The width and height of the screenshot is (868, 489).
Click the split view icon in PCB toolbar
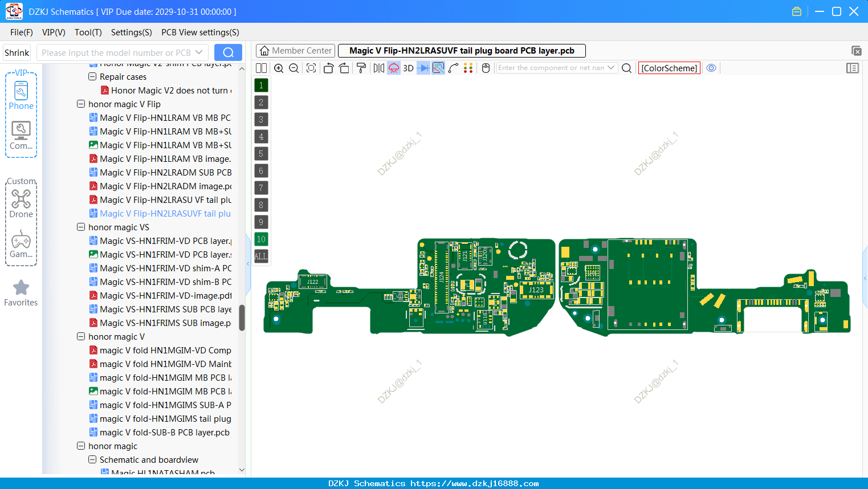(x=261, y=68)
